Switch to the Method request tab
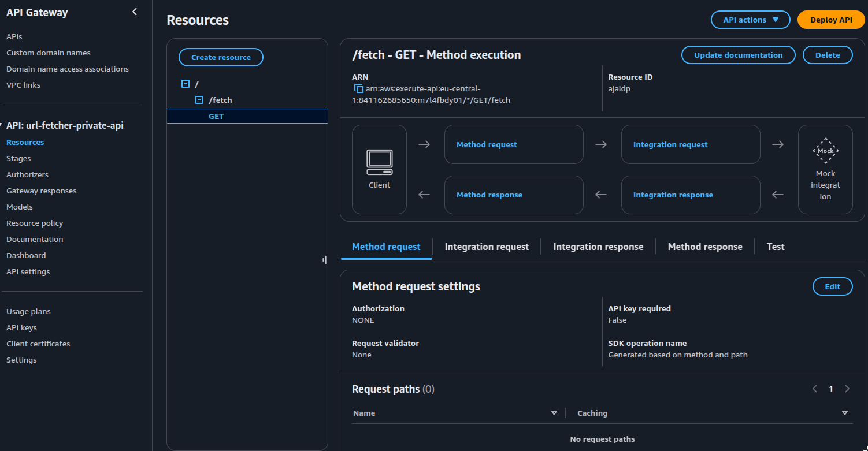 point(386,247)
